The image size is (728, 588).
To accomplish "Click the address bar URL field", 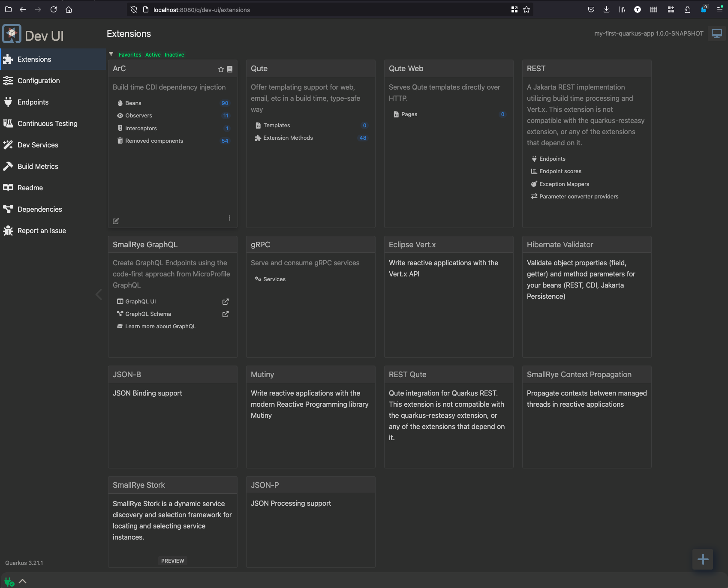I will click(330, 9).
